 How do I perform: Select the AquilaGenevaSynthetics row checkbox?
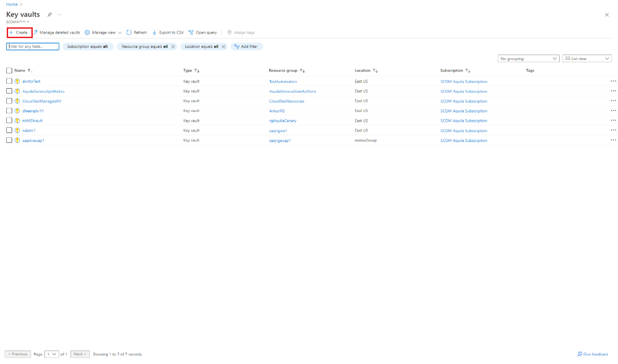9,91
